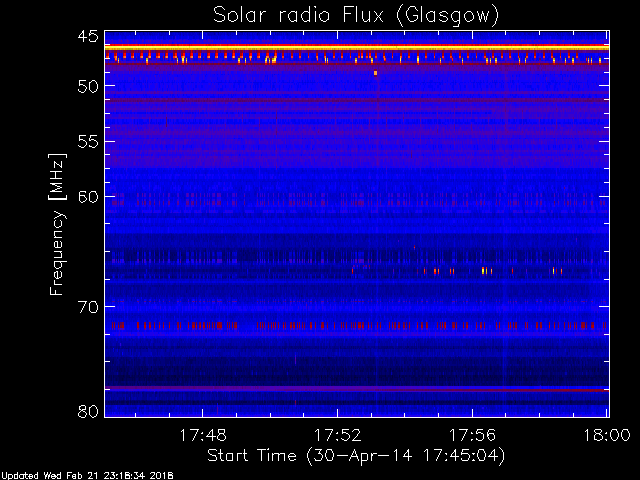Click the bright yellow band near 46 MHz
This screenshot has height=480, width=640.
(357, 48)
